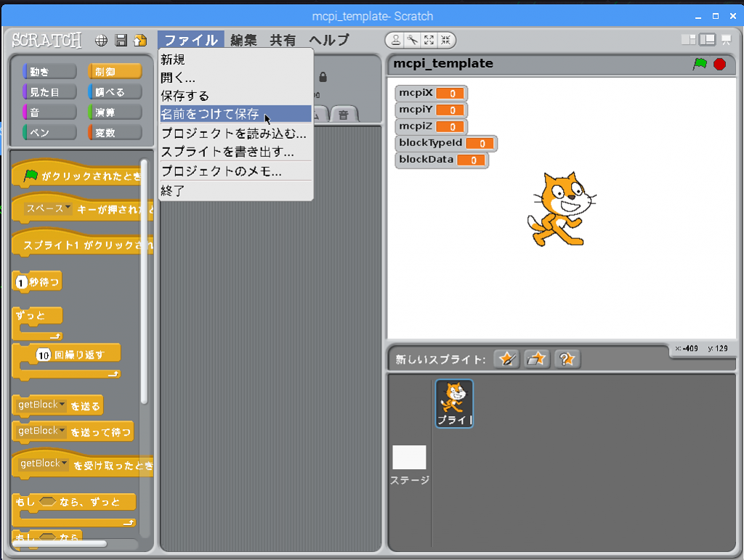This screenshot has height=560, width=744.
Task: Click the 10 input in 回繰り返す block
Action: [x=44, y=355]
